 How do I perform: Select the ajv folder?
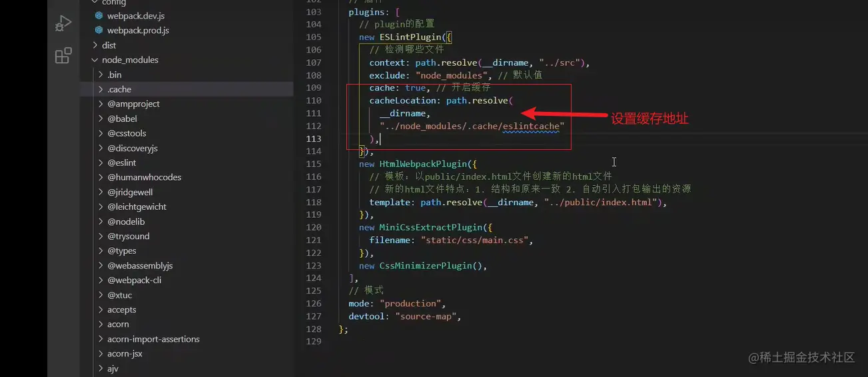tap(113, 368)
